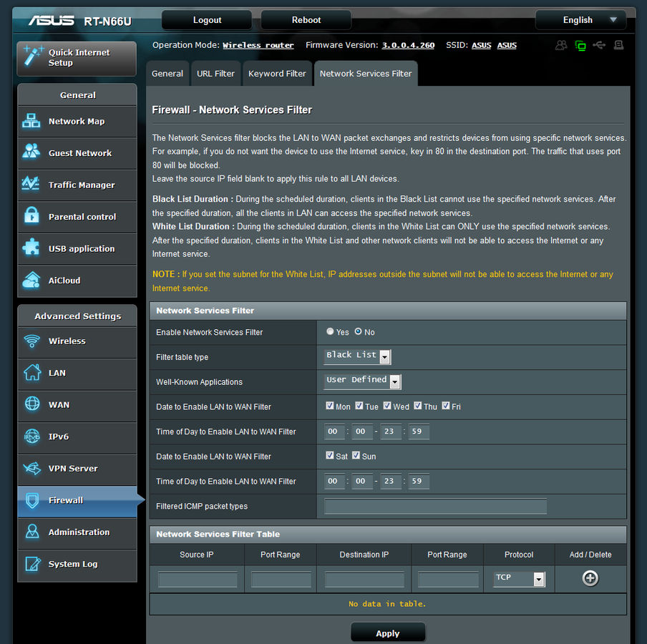Open Network Map via its icon

[x=31, y=121]
